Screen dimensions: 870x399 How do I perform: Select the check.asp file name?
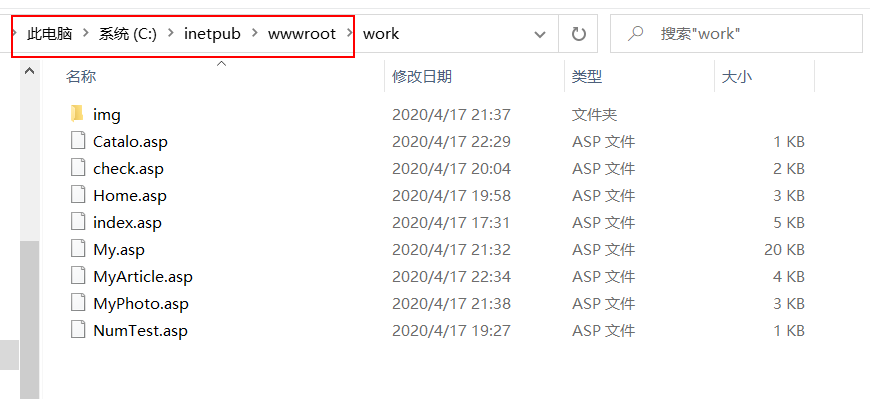click(x=128, y=169)
